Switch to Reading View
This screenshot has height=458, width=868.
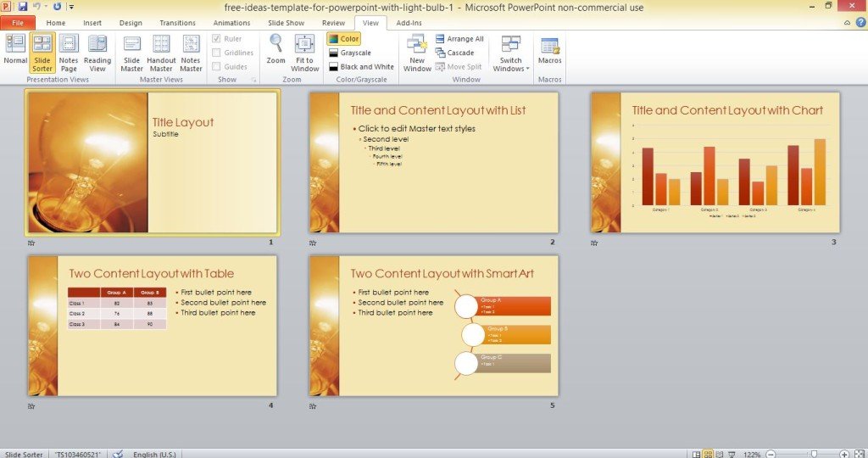pos(97,53)
